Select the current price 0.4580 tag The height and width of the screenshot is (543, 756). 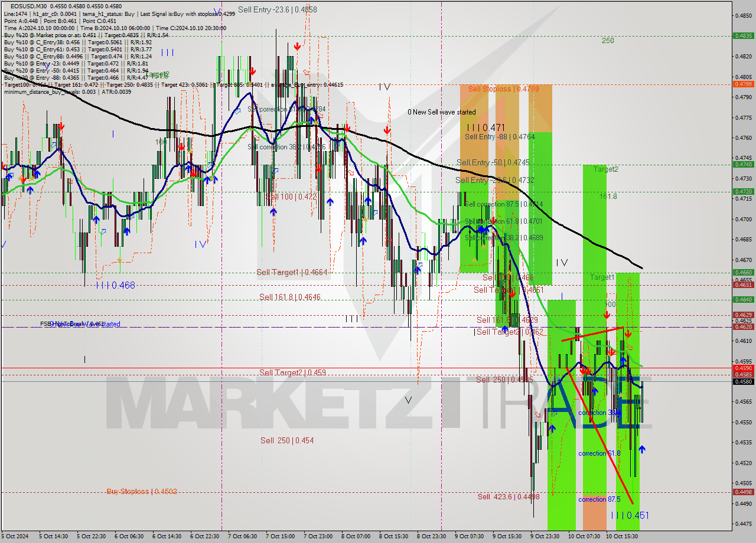(743, 381)
